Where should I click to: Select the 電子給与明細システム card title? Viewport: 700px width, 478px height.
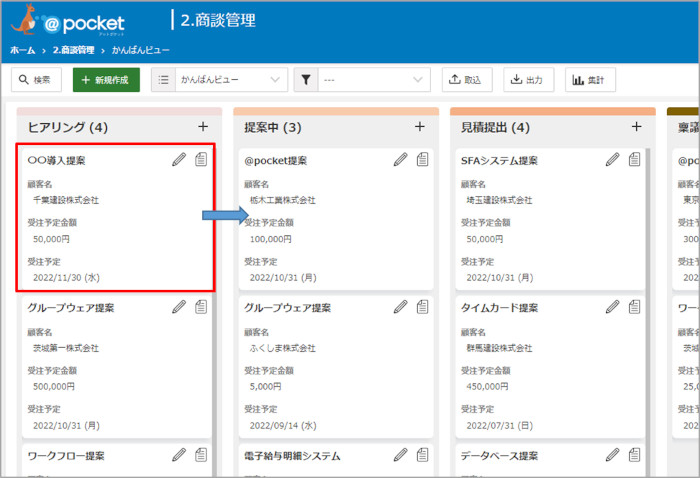[x=292, y=456]
